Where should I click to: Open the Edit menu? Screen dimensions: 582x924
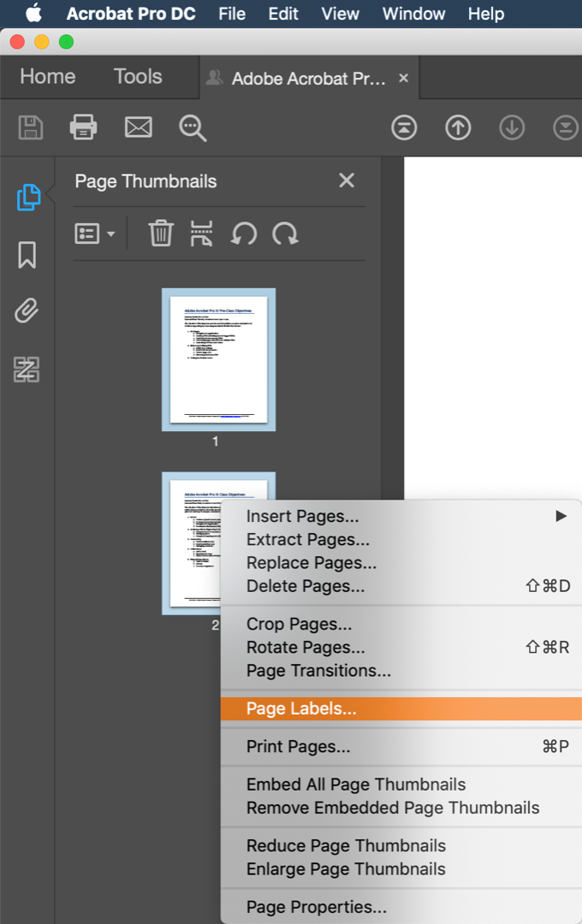point(283,14)
